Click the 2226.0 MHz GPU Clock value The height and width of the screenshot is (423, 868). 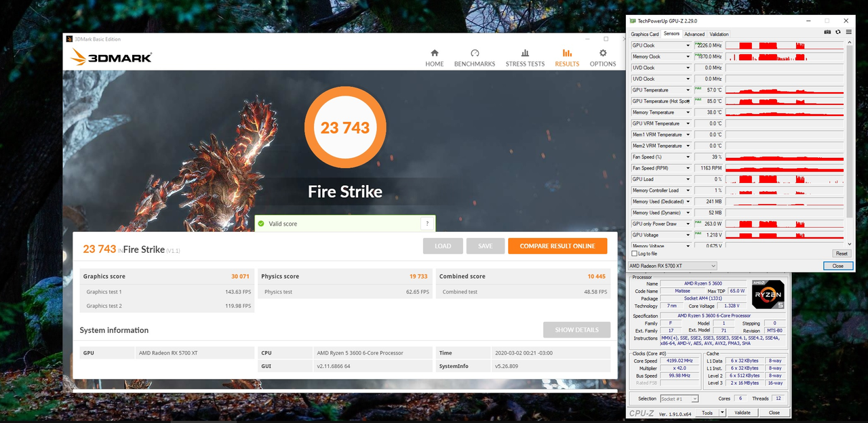[709, 45]
